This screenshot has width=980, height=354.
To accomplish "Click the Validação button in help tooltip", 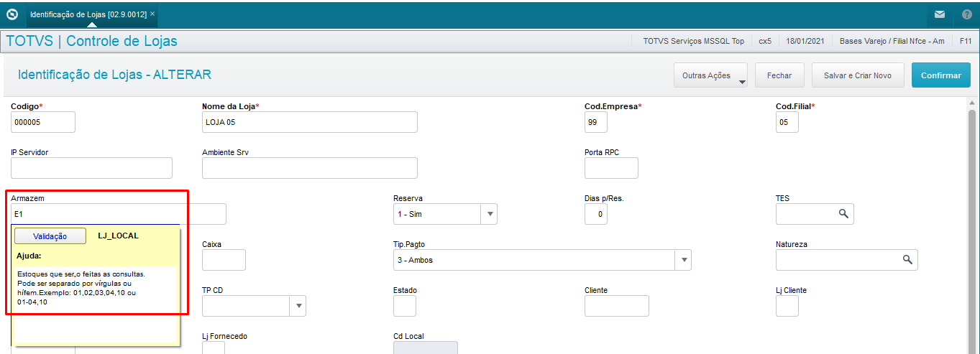I will click(x=50, y=236).
